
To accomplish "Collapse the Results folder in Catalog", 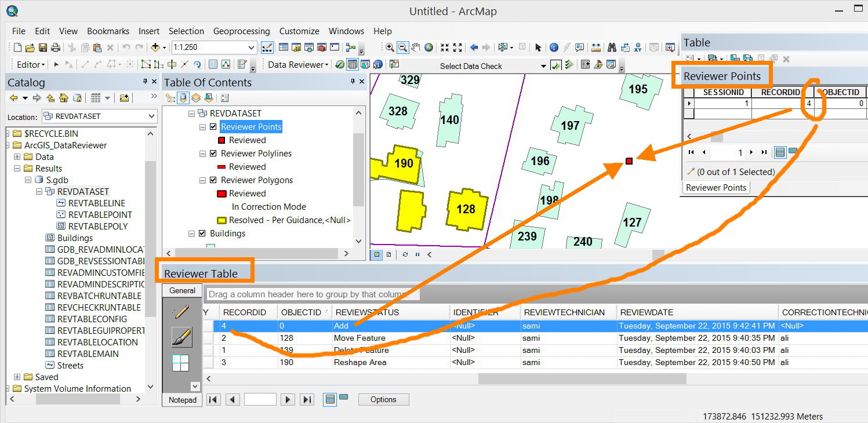I will (x=17, y=169).
